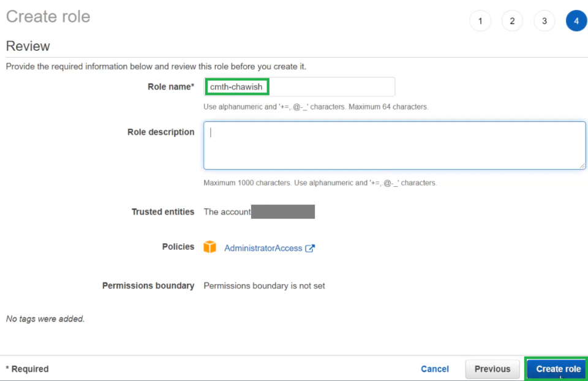Click the Policies field label
This screenshot has width=588, height=381.
pyautogui.click(x=178, y=246)
